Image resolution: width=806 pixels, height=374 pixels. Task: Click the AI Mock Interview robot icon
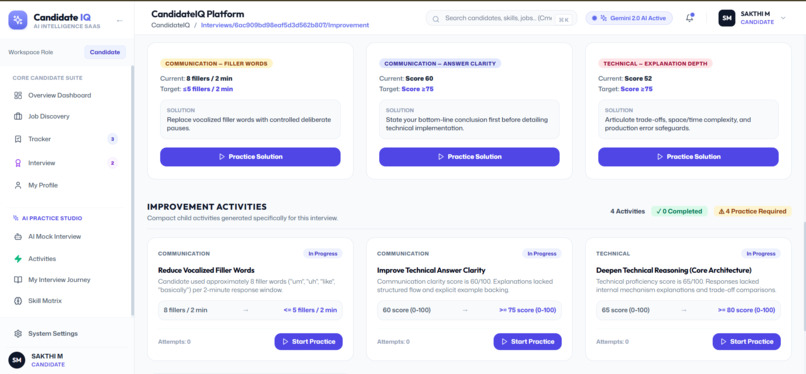pyautogui.click(x=18, y=237)
